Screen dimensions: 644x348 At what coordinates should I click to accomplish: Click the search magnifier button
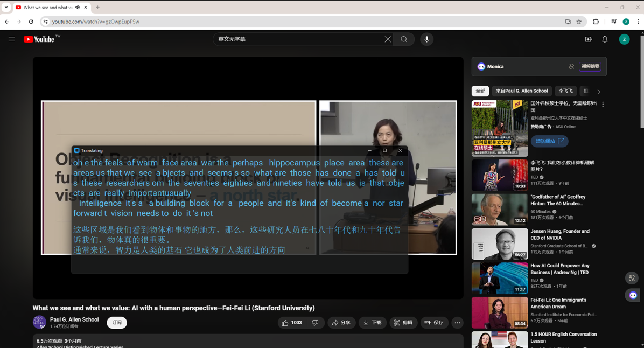(x=404, y=39)
